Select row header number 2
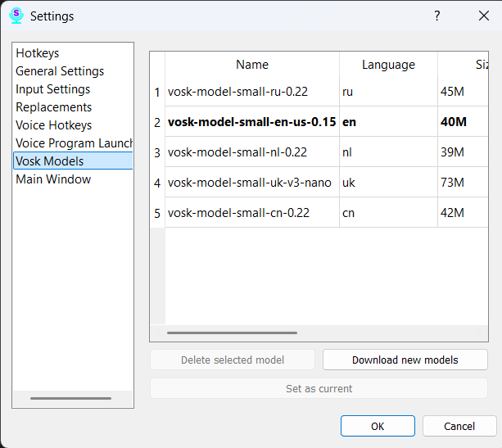 (157, 122)
